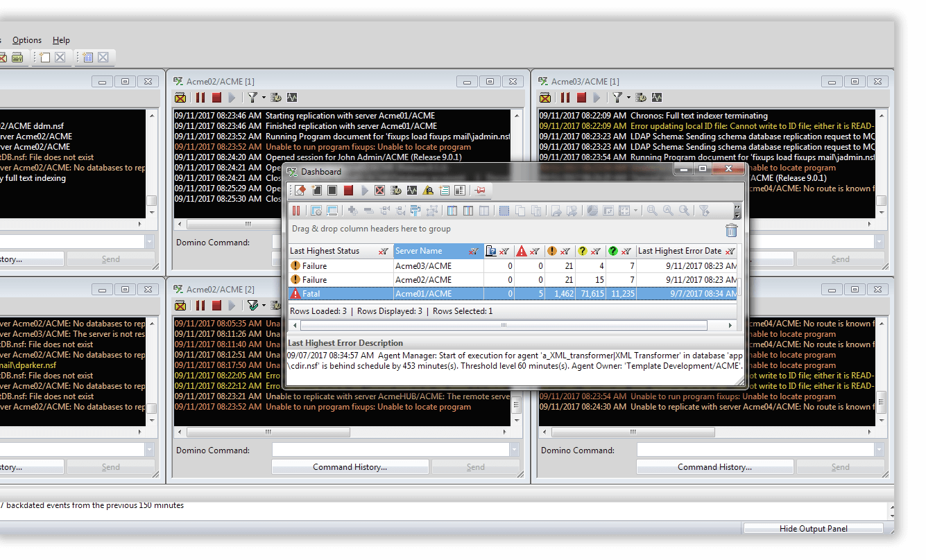This screenshot has width=926, height=560.
Task: Click Command History button under Acme02/ACME [2]
Action: [x=350, y=467]
